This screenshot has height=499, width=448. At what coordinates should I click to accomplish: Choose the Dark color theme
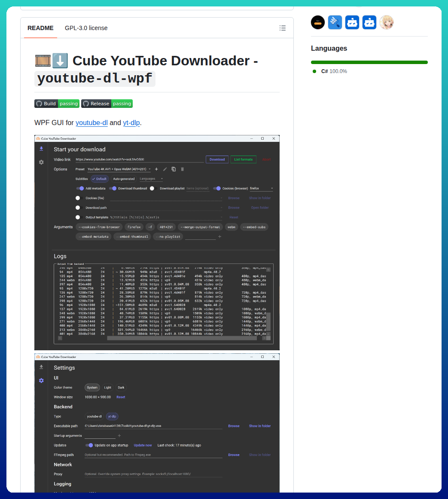click(121, 388)
